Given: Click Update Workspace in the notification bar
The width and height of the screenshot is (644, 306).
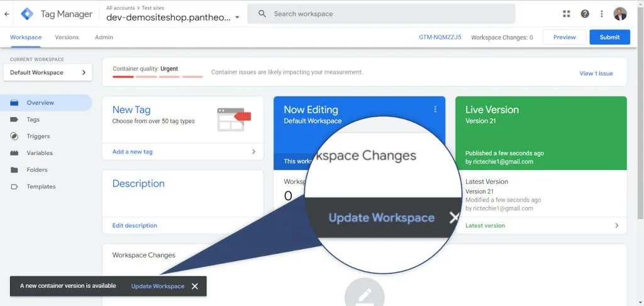Looking at the screenshot, I should click(x=158, y=286).
